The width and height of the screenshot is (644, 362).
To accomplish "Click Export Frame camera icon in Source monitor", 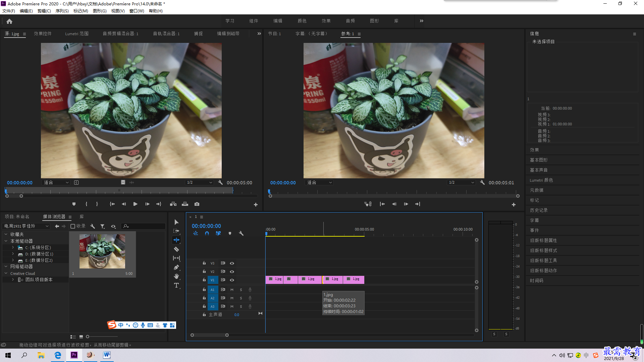I will click(x=197, y=204).
